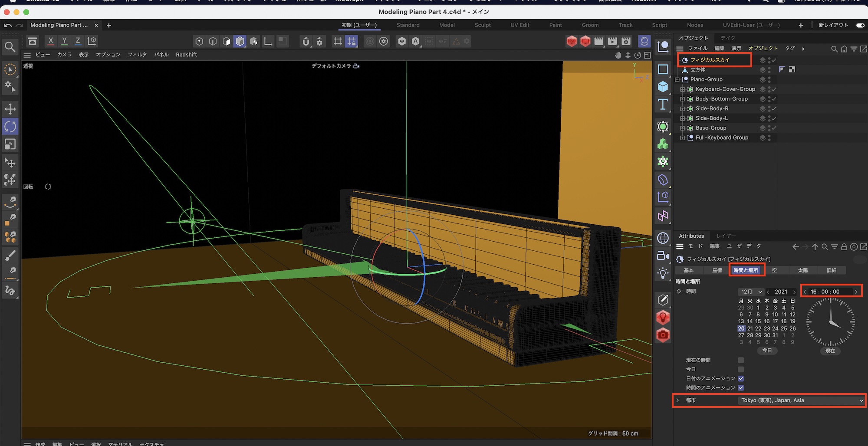Toggle X axis lock

pyautogui.click(x=51, y=41)
